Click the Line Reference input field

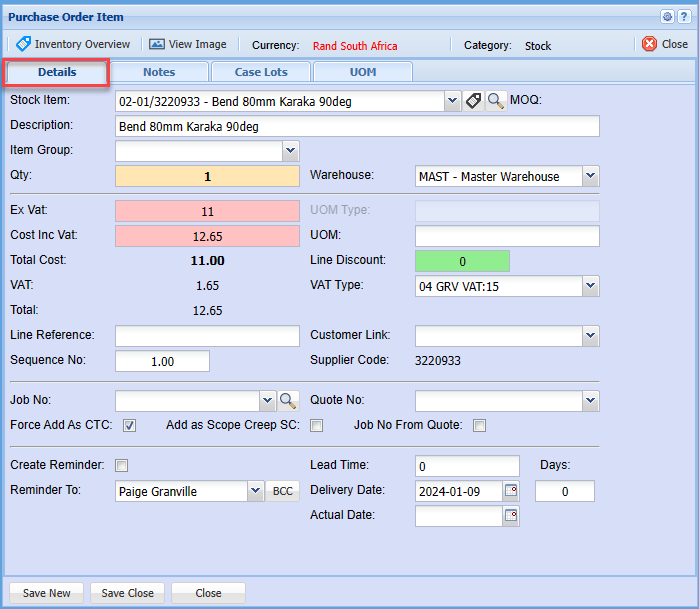pos(207,336)
